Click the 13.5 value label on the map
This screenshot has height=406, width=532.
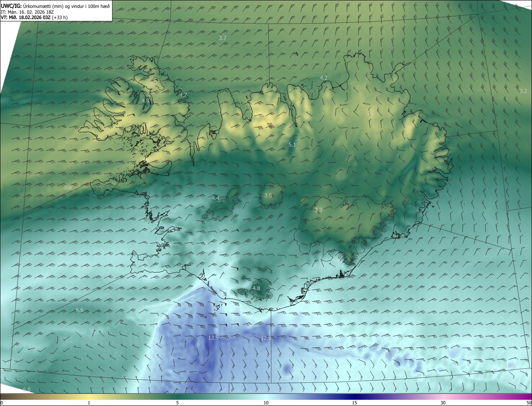pos(213,338)
